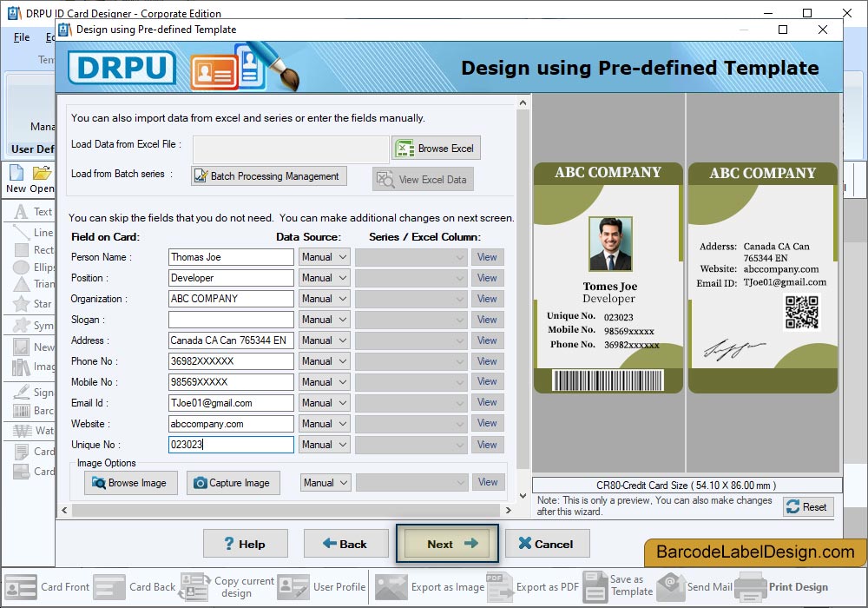Click the Mobile No input field

[x=231, y=382]
